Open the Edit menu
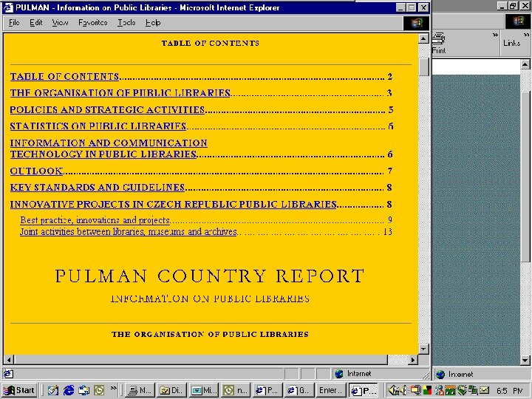This screenshot has width=532, height=399. [x=36, y=23]
